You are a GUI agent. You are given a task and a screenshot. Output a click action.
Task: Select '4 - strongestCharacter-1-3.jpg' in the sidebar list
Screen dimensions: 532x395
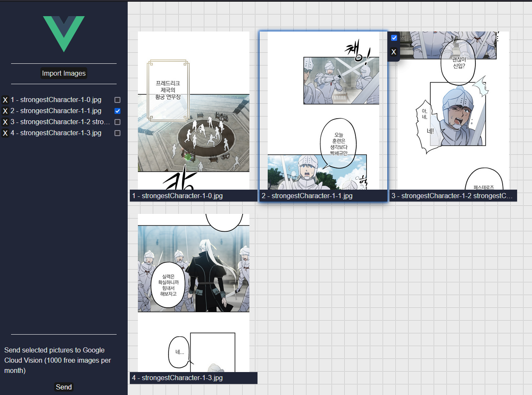[x=56, y=133]
